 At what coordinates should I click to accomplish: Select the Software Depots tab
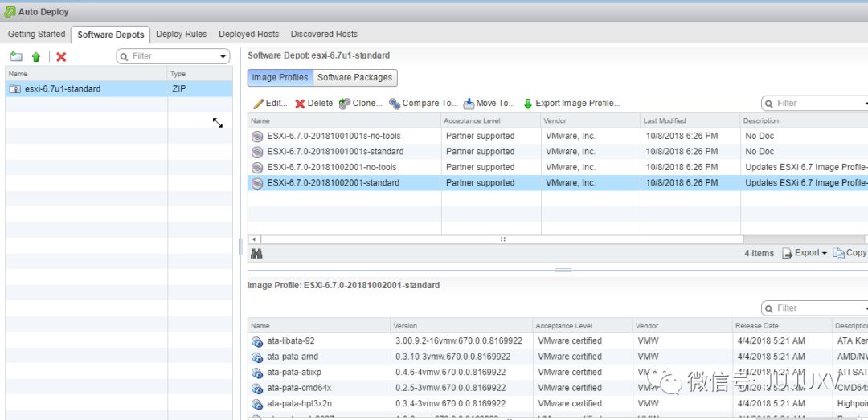point(111,35)
